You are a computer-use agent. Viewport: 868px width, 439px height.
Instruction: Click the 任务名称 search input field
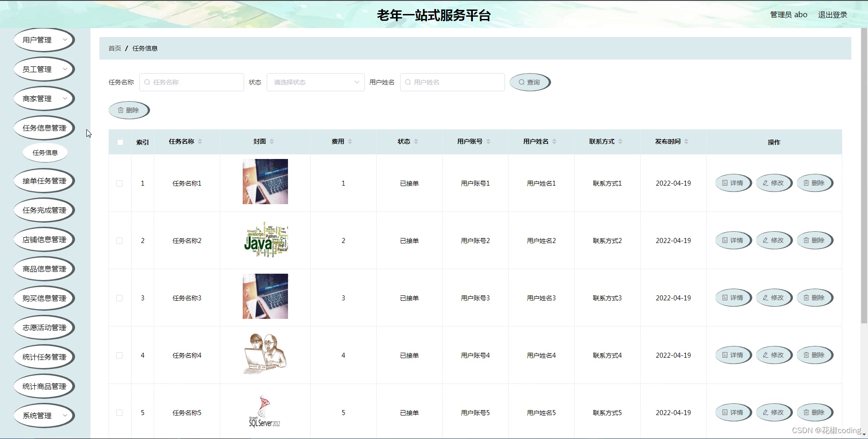[x=192, y=82]
